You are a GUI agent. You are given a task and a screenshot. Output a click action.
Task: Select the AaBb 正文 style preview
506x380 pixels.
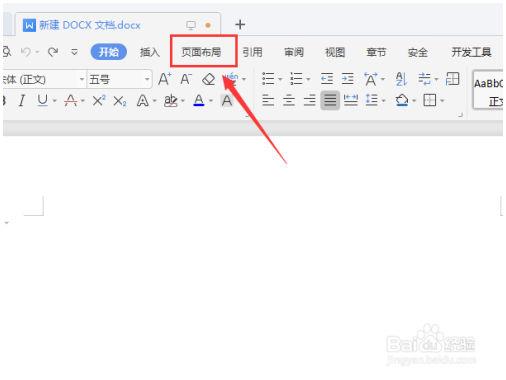pyautogui.click(x=488, y=90)
